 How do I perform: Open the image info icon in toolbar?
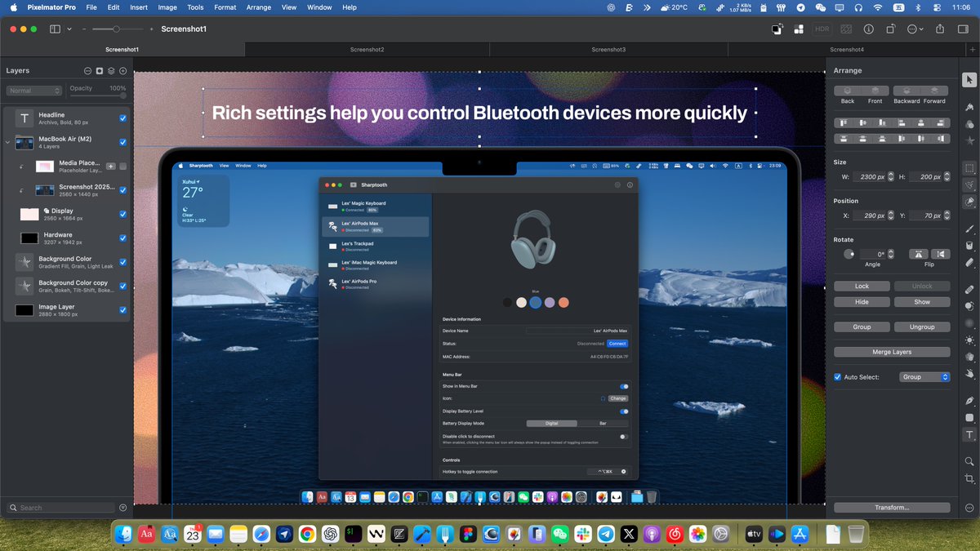(x=868, y=29)
